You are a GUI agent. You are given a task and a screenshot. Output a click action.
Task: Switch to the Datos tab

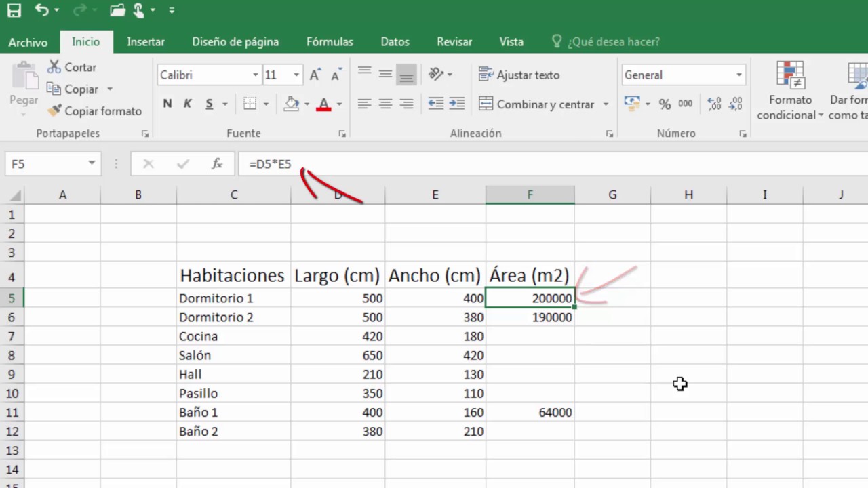pos(395,42)
